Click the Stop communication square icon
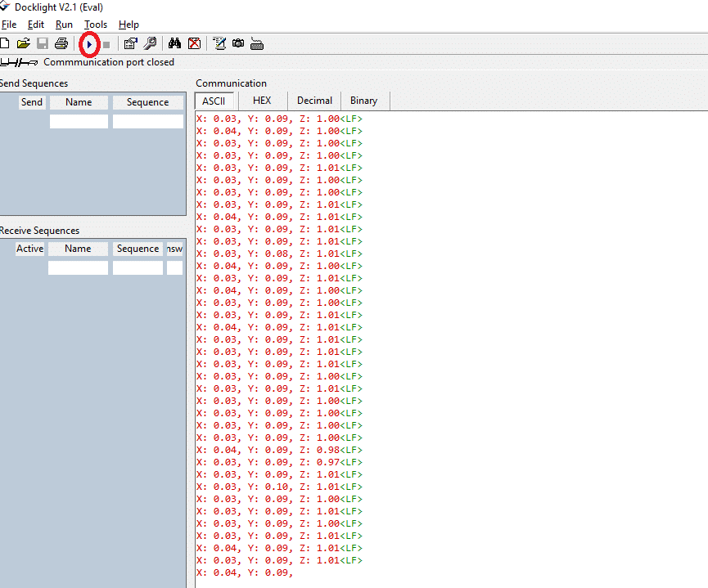The width and height of the screenshot is (708, 588). (x=106, y=43)
